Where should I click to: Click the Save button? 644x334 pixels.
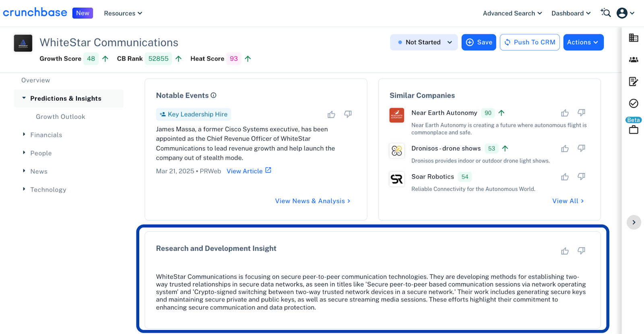(479, 42)
